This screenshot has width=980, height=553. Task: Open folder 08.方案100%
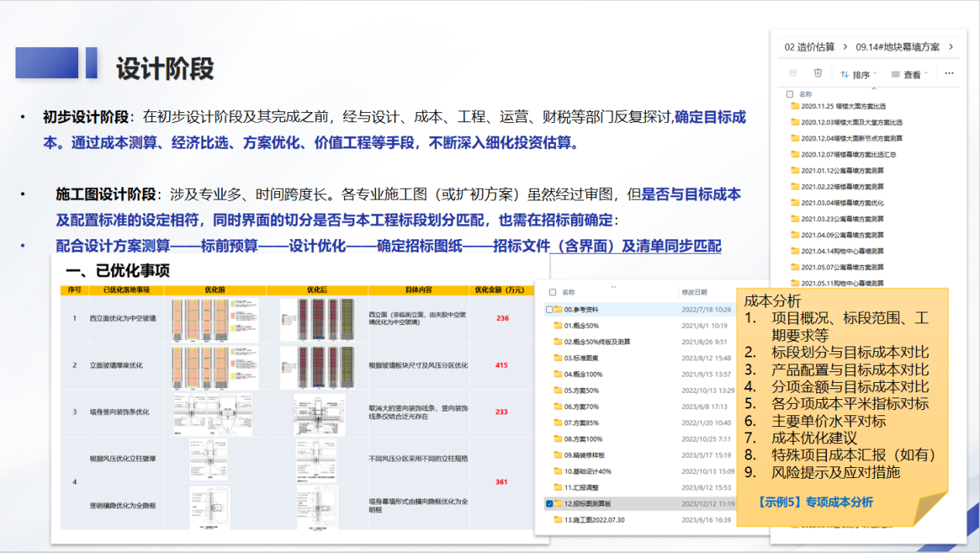(x=579, y=439)
